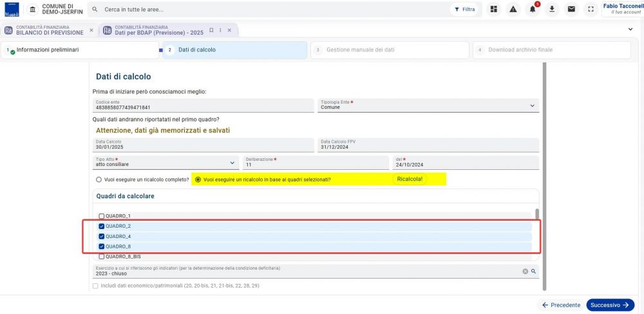644x314 pixels.
Task: Close the Dati per BDAP tab
Action: point(230,30)
